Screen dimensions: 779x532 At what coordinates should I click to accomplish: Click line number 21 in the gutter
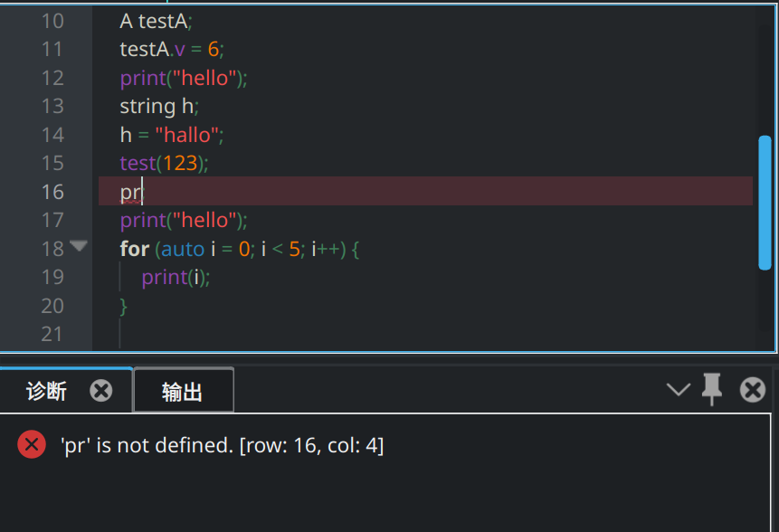52,334
